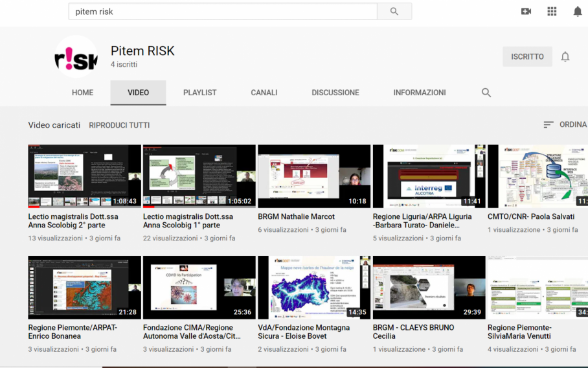Viewport: 588px width, 368px height.
Task: Open the YouTube apps grid icon
Action: click(x=552, y=11)
